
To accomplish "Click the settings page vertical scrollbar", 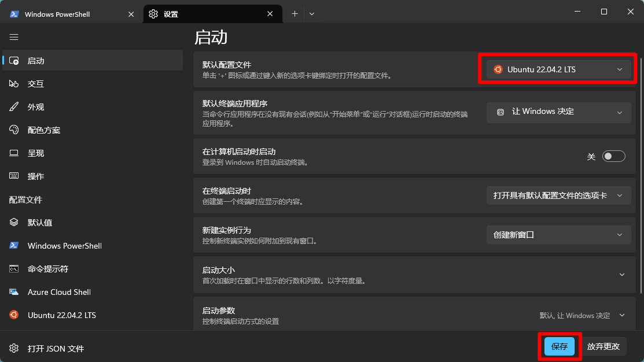I will click(641, 176).
